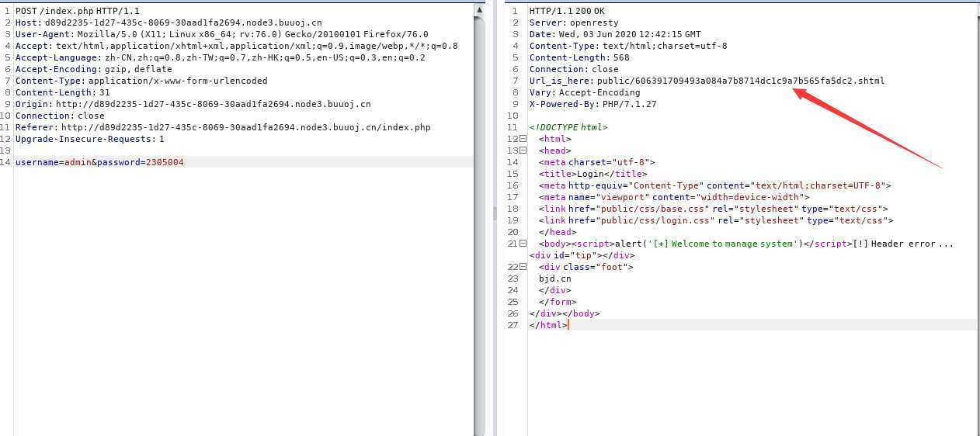Click the Referer header line
Screen dimensions: 980x436
pyautogui.click(x=223, y=127)
